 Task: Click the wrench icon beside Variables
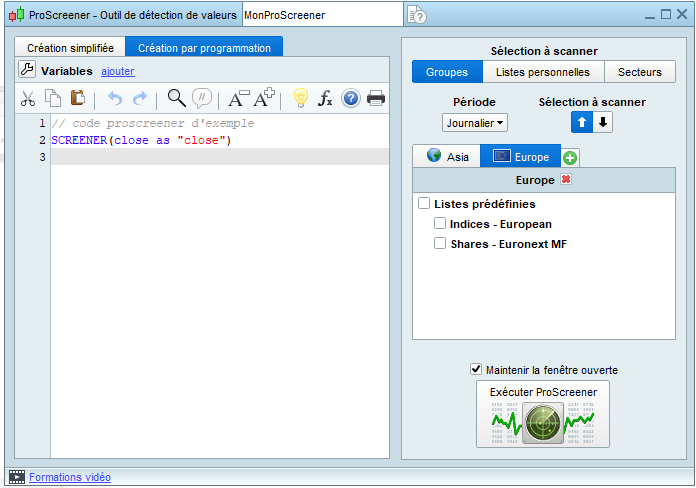(27, 70)
